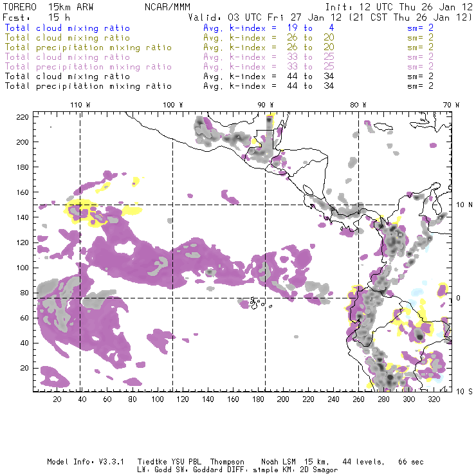476x476 pixels.
Task: Click the "44 levels" footer text
Action: (x=363, y=462)
